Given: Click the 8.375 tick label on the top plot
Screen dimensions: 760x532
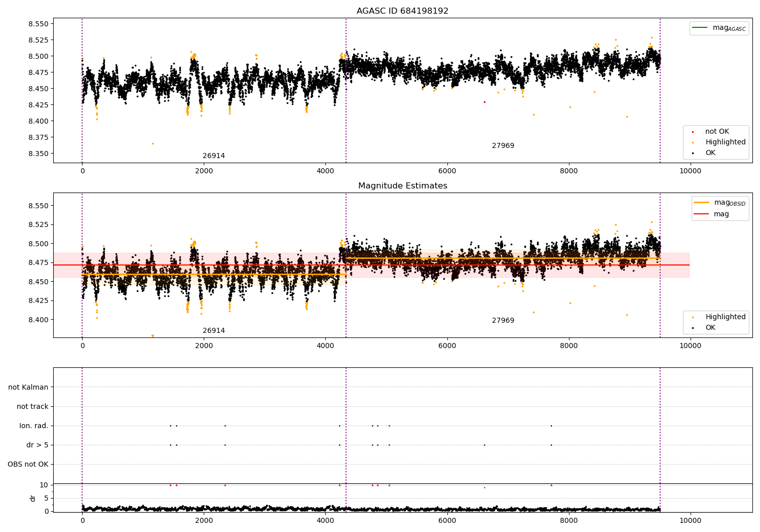Looking at the screenshot, I should click(38, 137).
